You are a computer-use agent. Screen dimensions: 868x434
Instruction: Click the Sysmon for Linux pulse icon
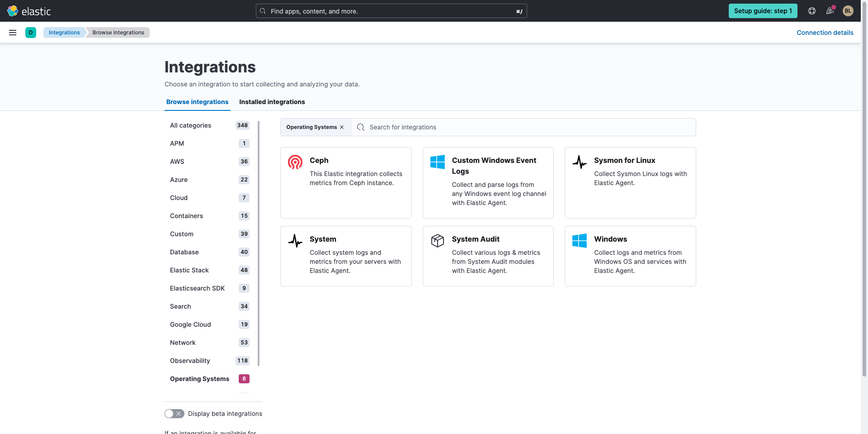click(580, 162)
